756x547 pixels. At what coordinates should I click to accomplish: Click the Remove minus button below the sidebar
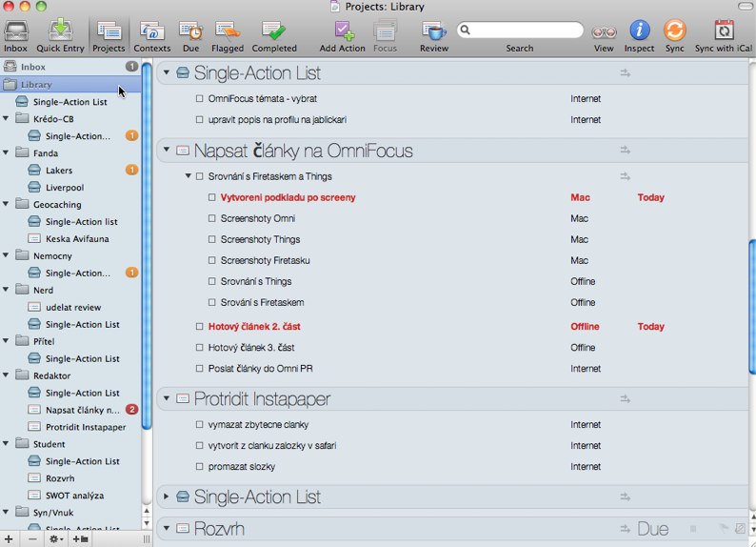[x=31, y=538]
